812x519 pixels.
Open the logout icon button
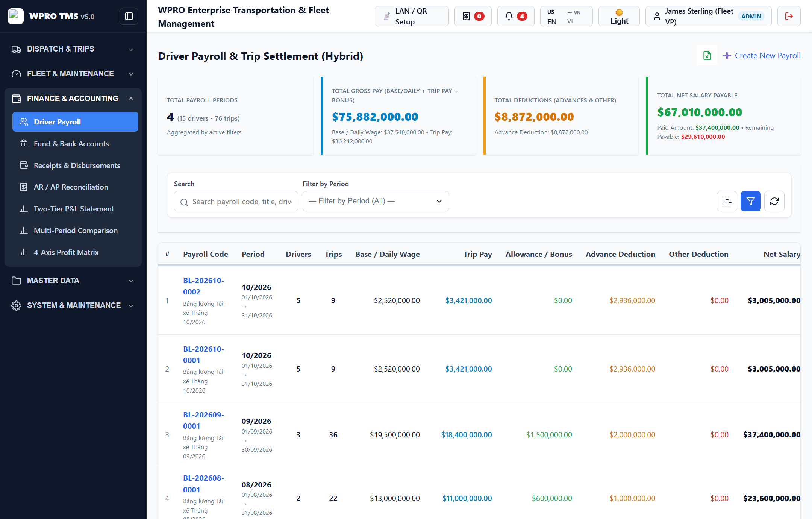pos(789,16)
